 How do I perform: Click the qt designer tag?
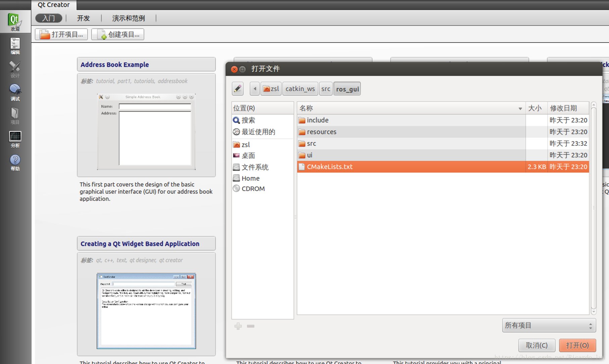point(143,260)
